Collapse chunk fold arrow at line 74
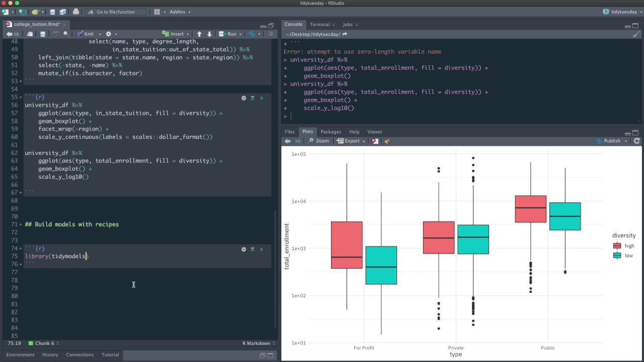 tap(21, 249)
